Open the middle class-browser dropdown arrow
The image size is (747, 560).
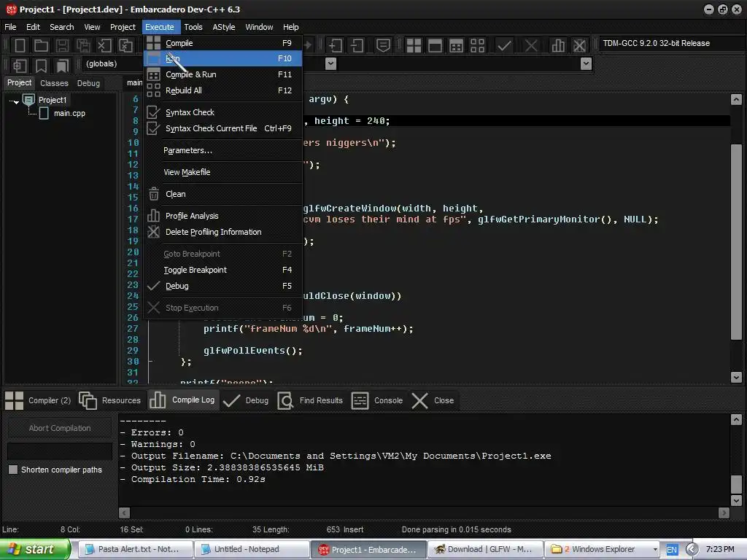330,64
